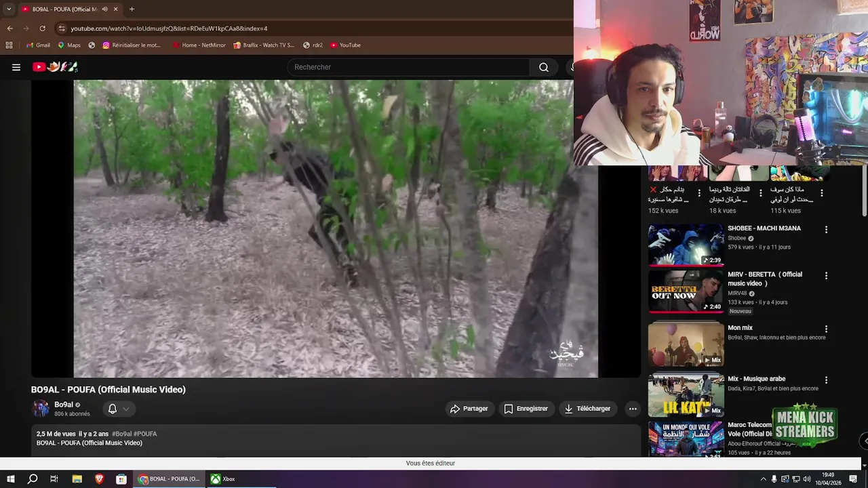Close the BO9AL - POUFA tab
Image resolution: width=868 pixels, height=488 pixels.
[x=115, y=9]
